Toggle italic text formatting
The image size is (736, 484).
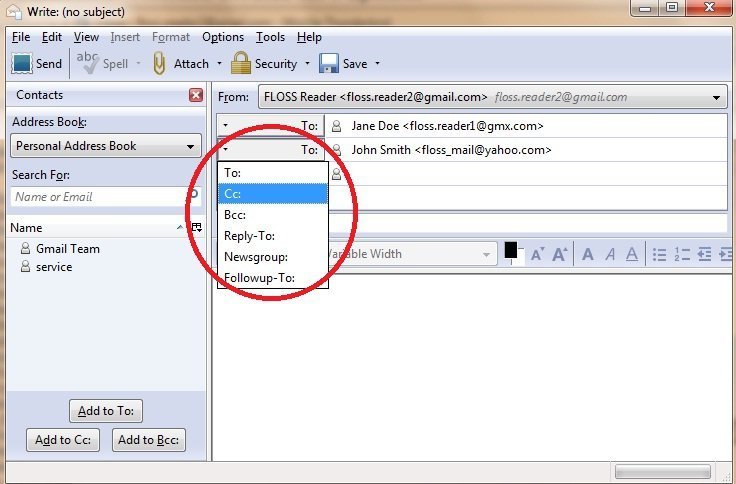coord(610,254)
